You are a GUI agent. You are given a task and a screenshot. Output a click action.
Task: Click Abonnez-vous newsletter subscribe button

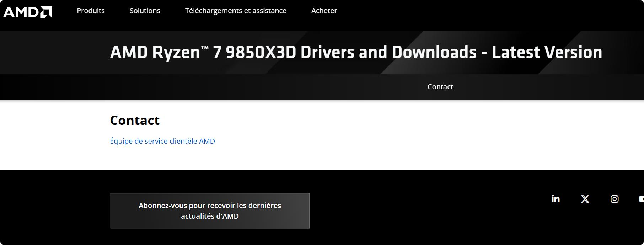(210, 211)
